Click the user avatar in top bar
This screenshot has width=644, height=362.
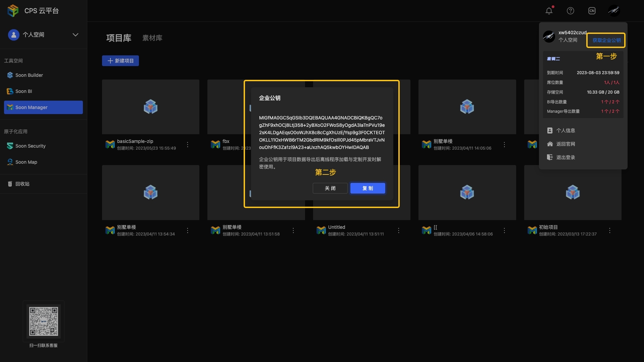pyautogui.click(x=614, y=11)
